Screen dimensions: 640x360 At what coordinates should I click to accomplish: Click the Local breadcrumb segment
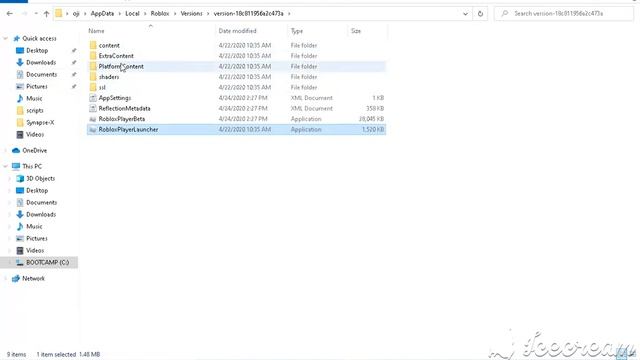tap(132, 13)
